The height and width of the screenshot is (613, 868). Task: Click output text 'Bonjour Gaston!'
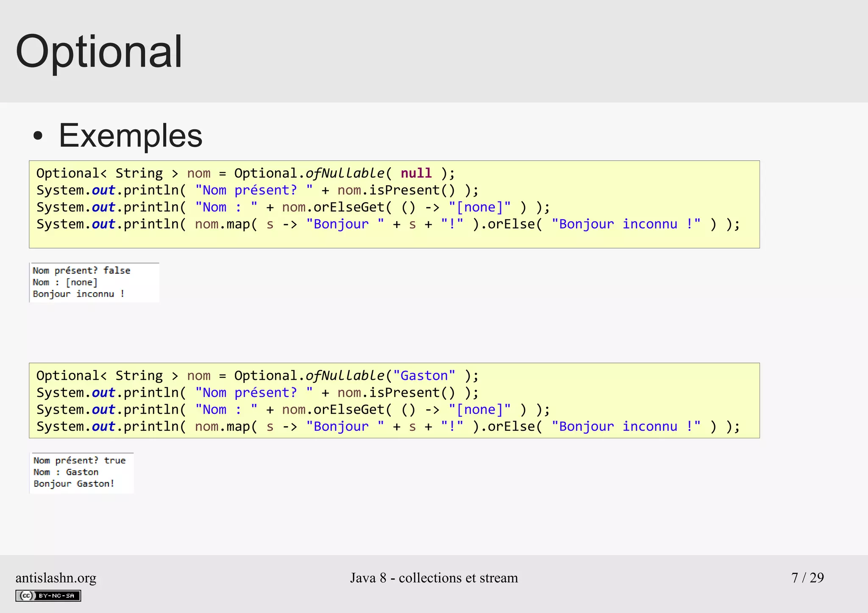pyautogui.click(x=74, y=484)
